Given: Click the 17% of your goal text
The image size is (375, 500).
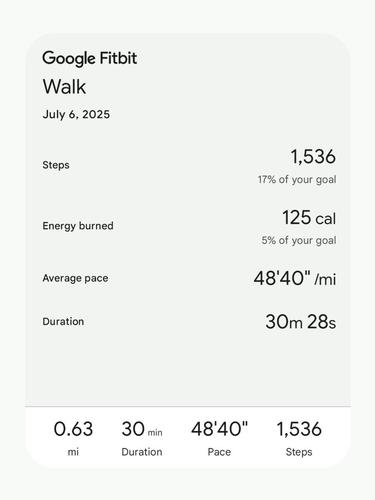Looking at the screenshot, I should point(297,179).
